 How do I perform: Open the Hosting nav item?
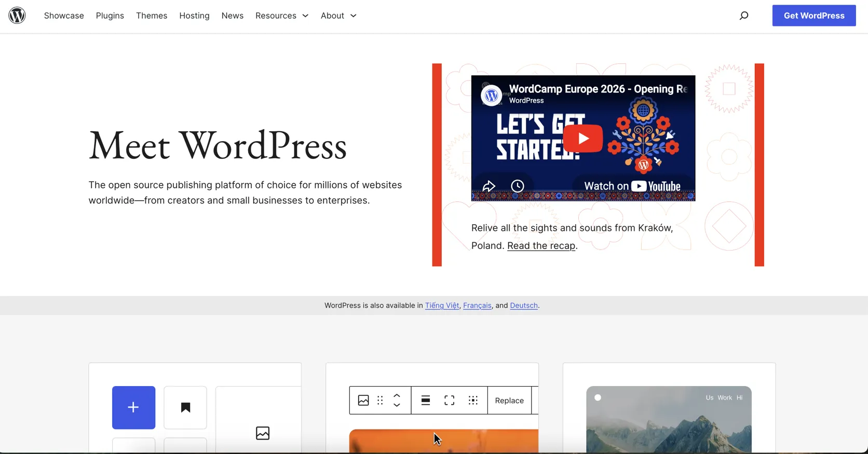pyautogui.click(x=194, y=16)
